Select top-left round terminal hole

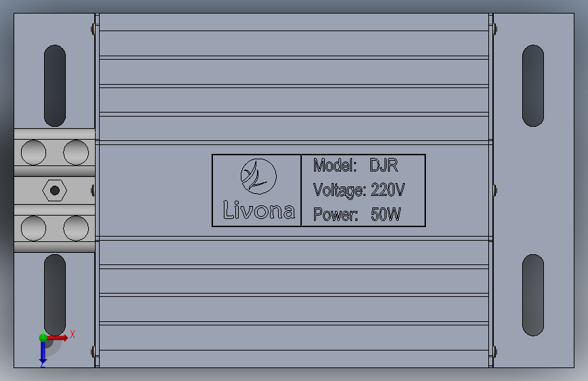click(34, 153)
